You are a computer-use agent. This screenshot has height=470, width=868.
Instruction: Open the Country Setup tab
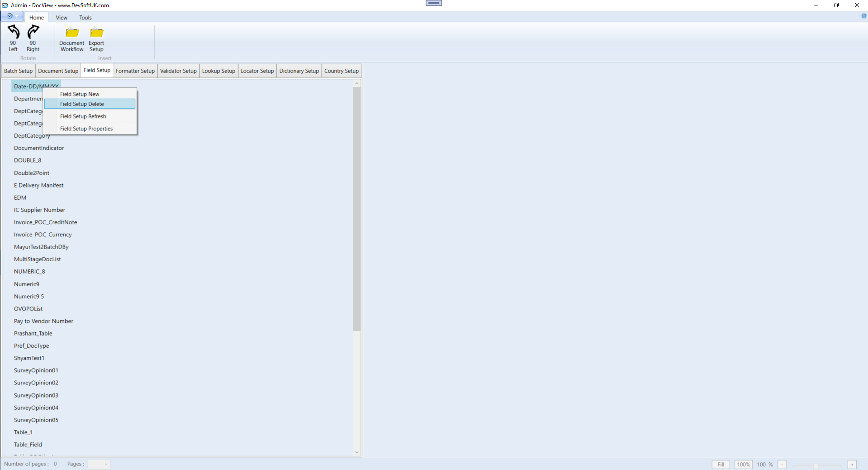point(342,71)
